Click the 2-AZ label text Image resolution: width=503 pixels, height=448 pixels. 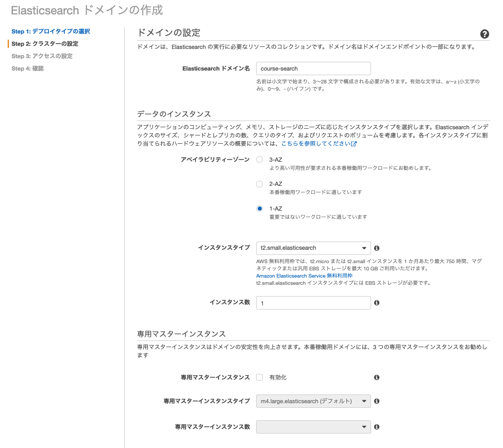[276, 184]
